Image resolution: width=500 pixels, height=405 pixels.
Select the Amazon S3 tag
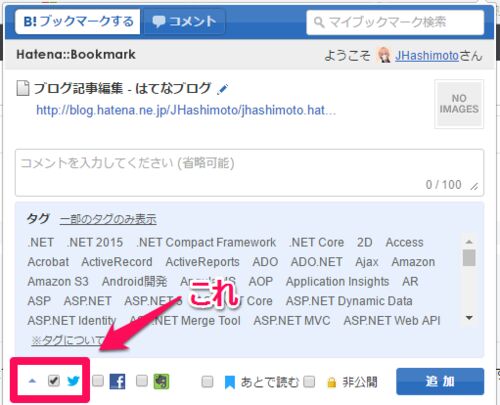(58, 281)
